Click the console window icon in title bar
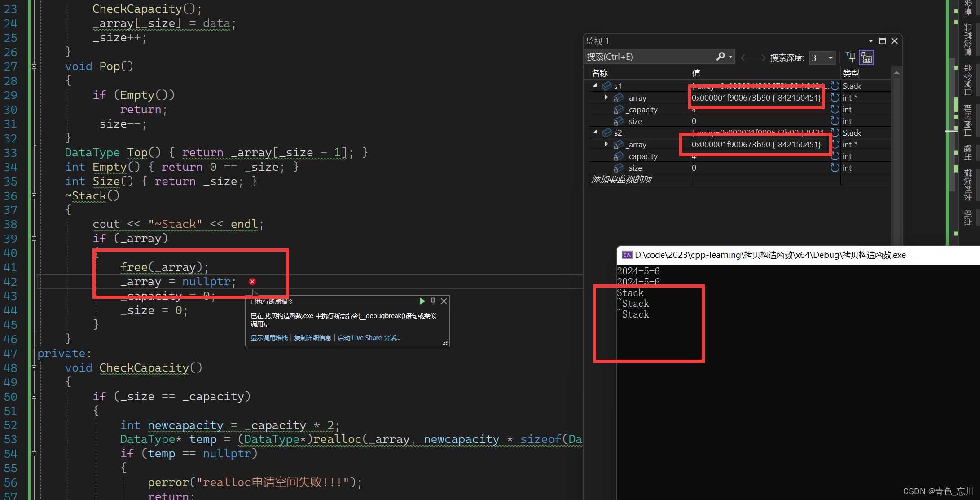 [627, 255]
